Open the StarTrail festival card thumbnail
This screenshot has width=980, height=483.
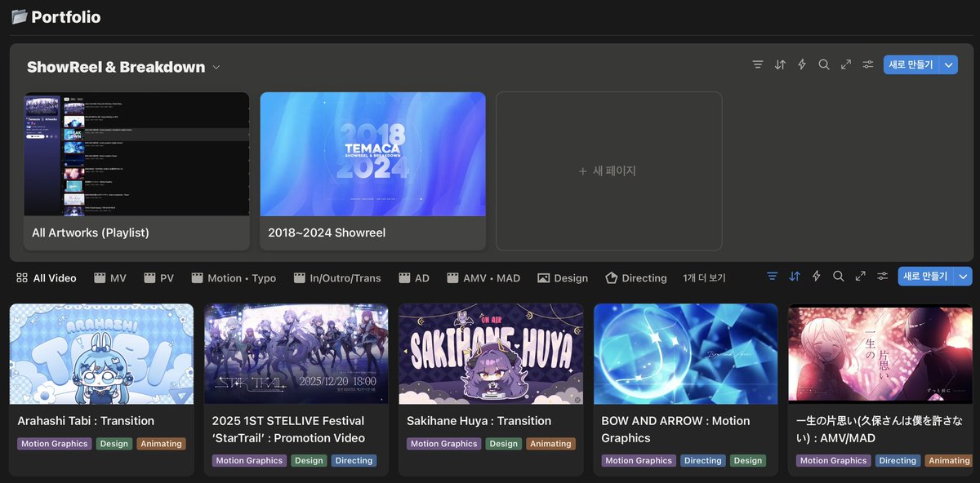tap(296, 354)
